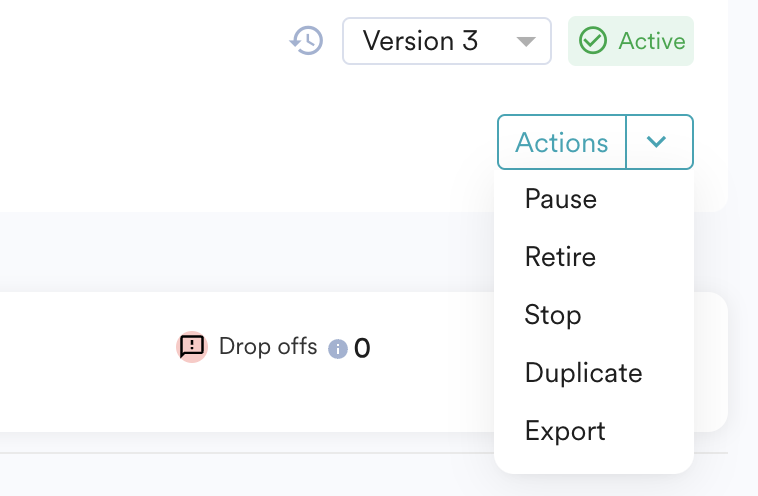Open the Version 3 selector box

(446, 41)
